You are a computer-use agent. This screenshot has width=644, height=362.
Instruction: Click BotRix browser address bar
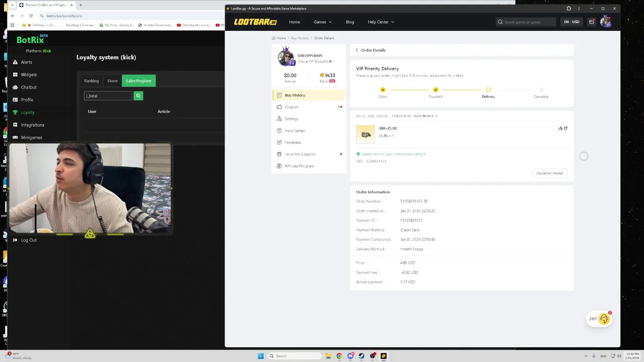click(x=131, y=16)
